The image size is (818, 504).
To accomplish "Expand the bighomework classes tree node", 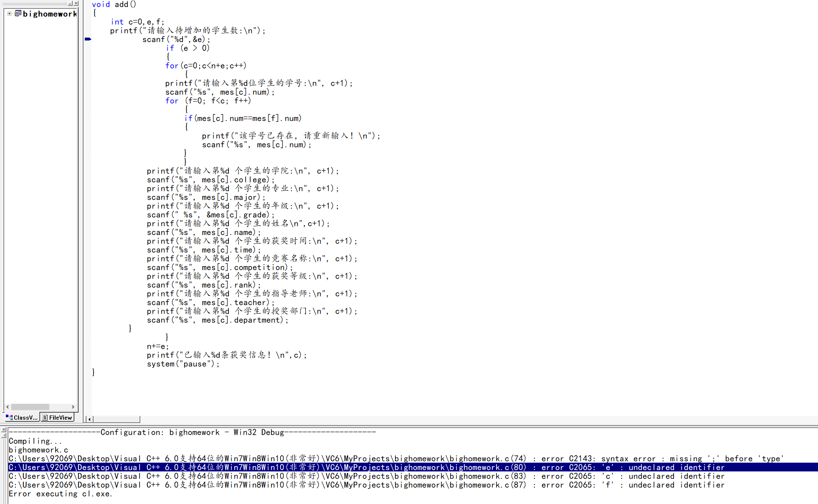I will 9,14.
